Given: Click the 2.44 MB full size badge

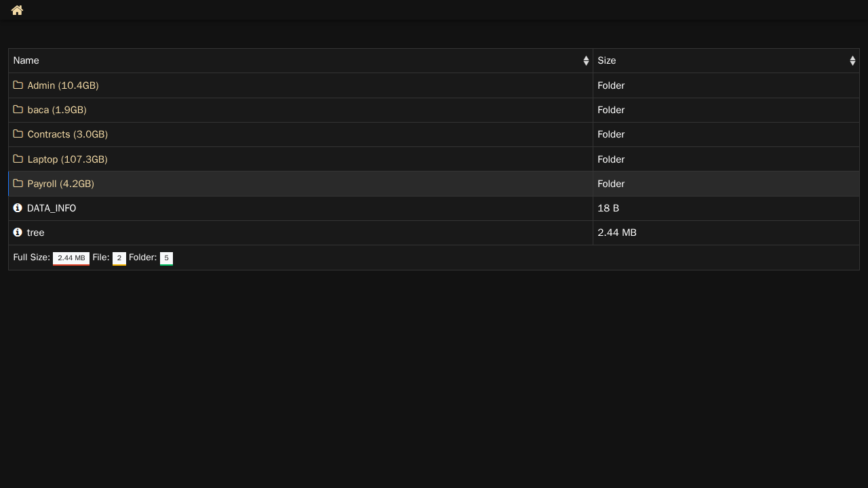Looking at the screenshot, I should 71,258.
